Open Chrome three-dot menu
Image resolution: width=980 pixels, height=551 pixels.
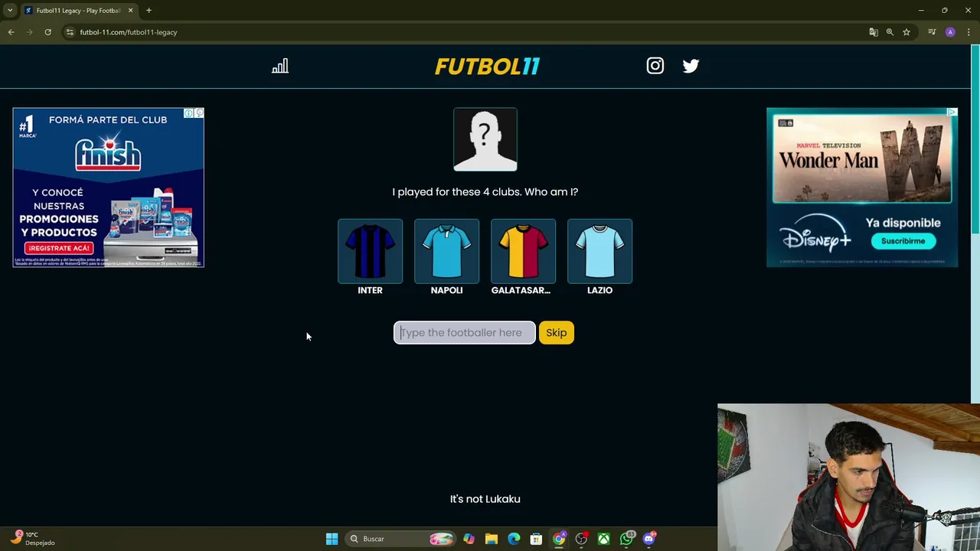[969, 32]
